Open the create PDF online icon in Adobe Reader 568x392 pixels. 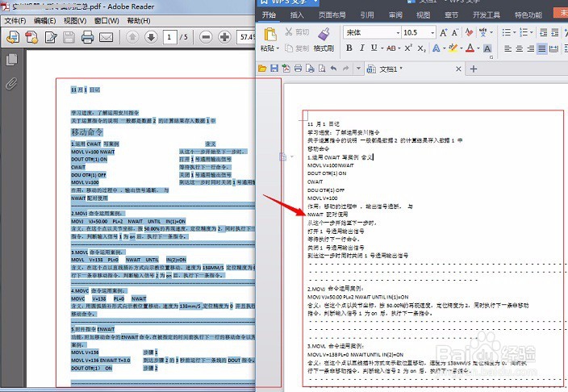click(x=13, y=37)
